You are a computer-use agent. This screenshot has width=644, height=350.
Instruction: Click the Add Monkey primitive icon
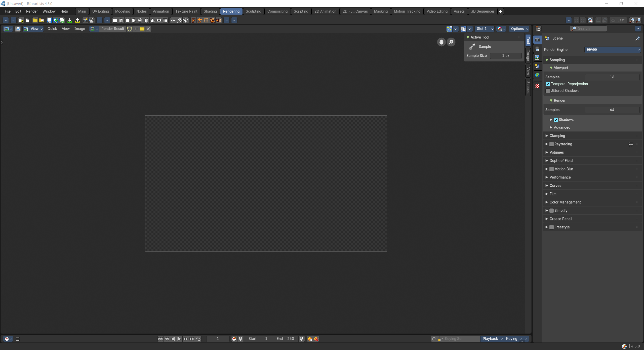tap(186, 20)
